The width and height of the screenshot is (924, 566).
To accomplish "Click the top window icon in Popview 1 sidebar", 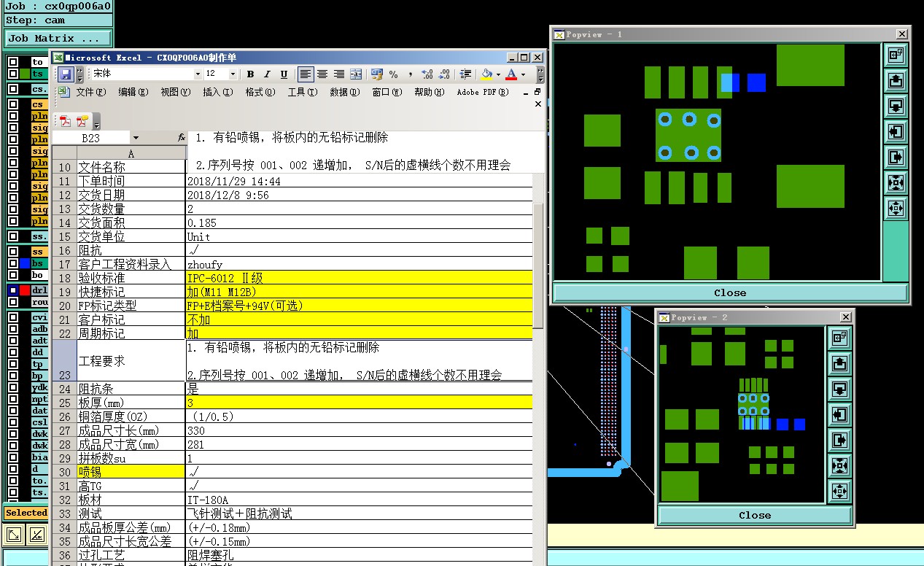I will click(x=896, y=55).
